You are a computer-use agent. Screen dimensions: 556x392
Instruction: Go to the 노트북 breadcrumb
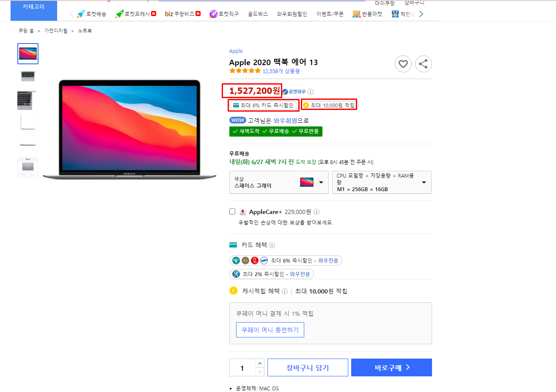point(85,31)
